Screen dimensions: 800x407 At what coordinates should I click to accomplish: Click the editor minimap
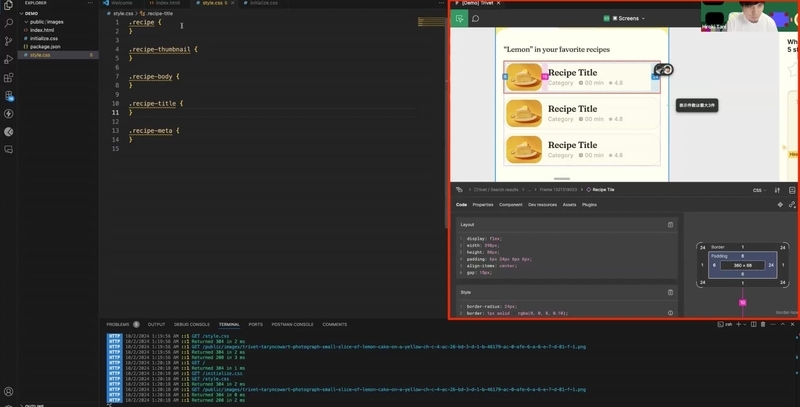[x=432, y=22]
